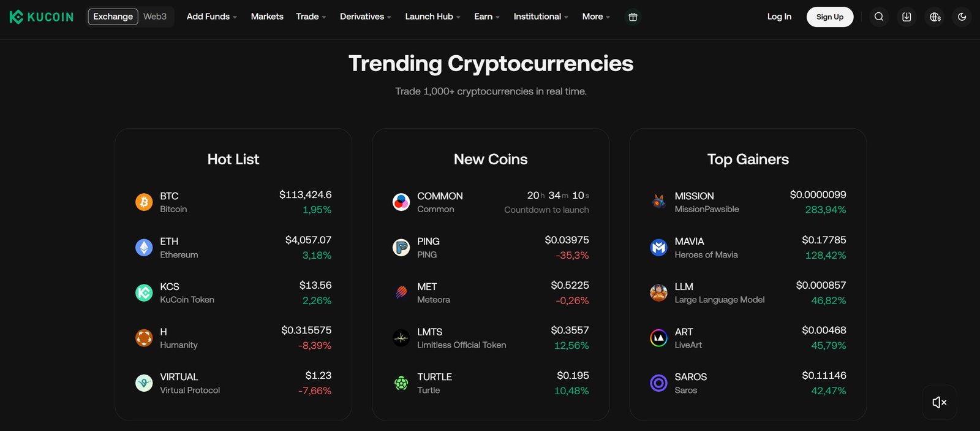
Task: Switch to the Web3 mode toggle
Action: pos(154,17)
